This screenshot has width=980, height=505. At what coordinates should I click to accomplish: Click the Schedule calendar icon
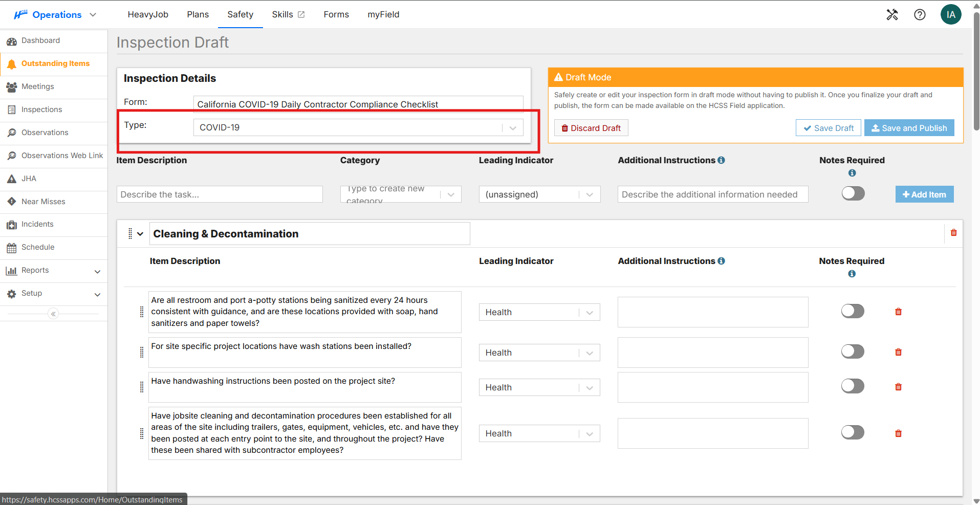[11, 248]
